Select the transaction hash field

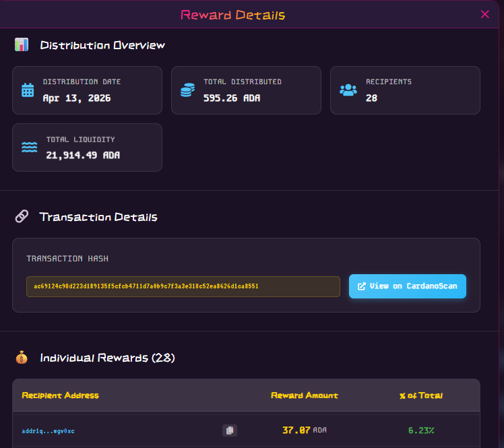[x=183, y=286]
